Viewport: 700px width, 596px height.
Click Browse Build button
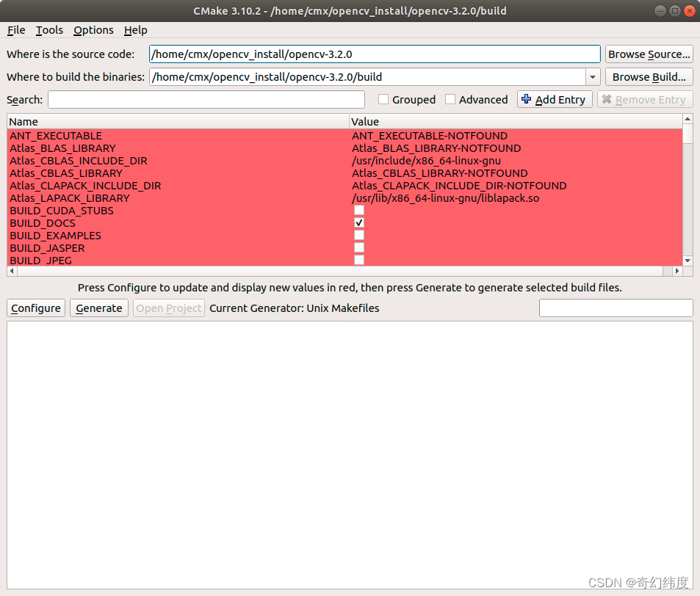click(x=649, y=77)
